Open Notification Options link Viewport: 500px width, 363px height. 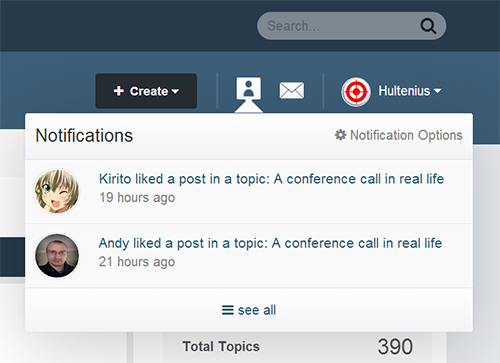[399, 135]
